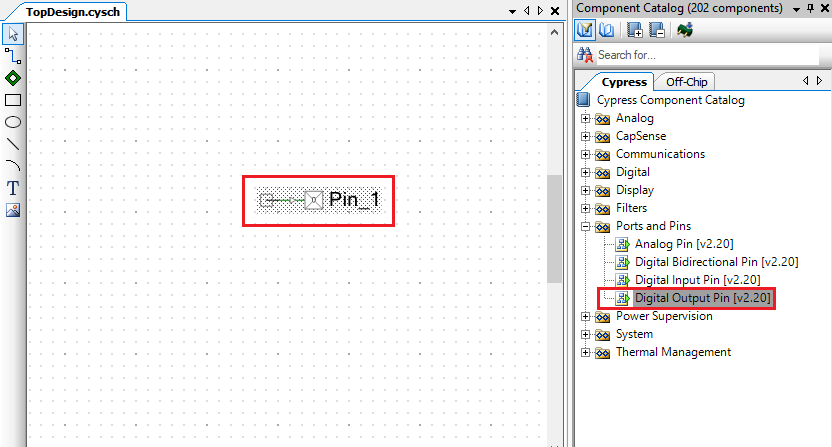The width and height of the screenshot is (832, 447).
Task: Select Cypress Component Catalog root node
Action: coord(671,100)
